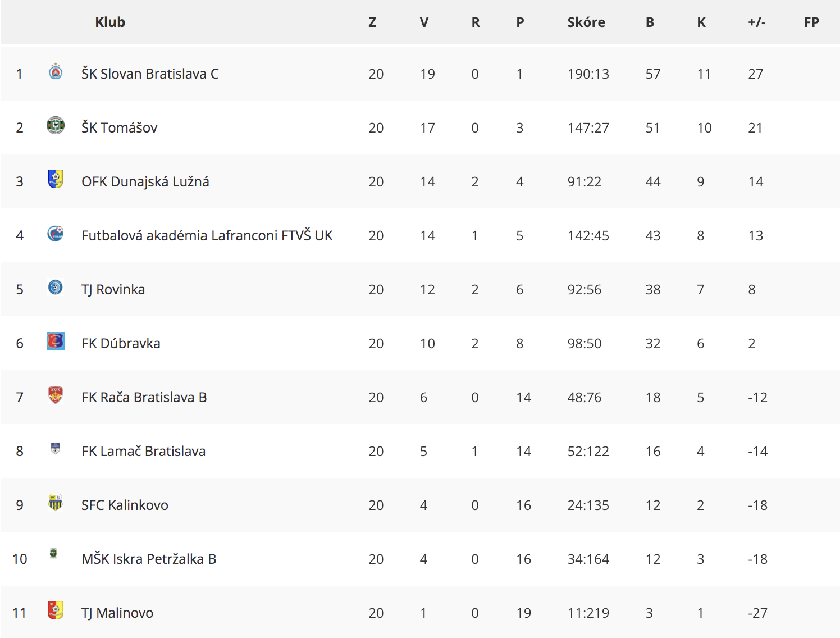
Task: Click the FK Lamač Bratislava crest icon
Action: pos(55,448)
